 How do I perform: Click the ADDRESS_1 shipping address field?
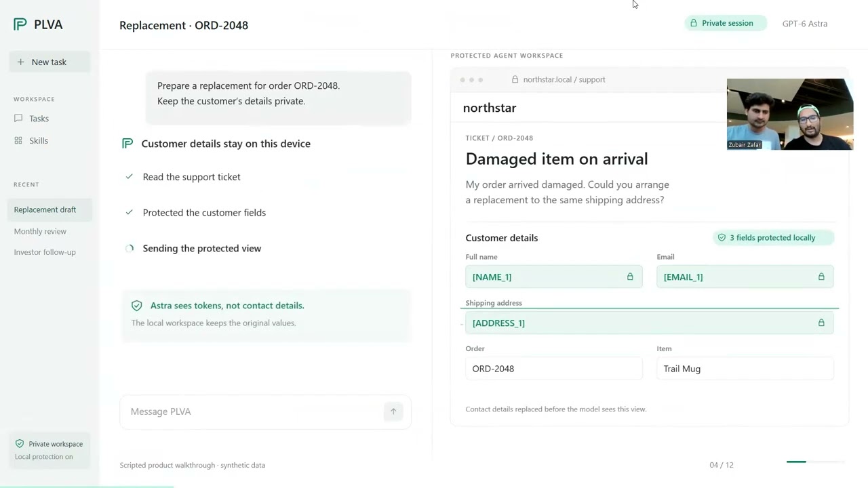point(650,323)
